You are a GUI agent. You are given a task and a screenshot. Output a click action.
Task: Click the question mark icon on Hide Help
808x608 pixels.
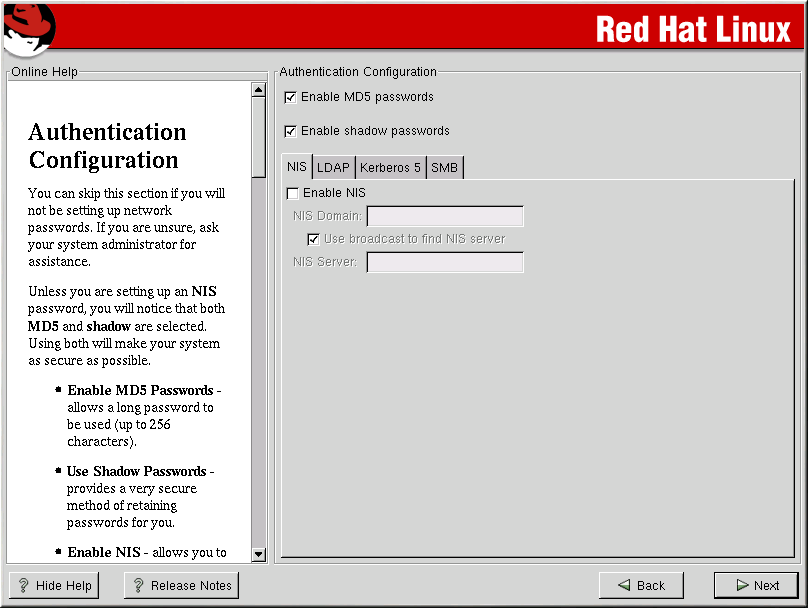pos(24,586)
